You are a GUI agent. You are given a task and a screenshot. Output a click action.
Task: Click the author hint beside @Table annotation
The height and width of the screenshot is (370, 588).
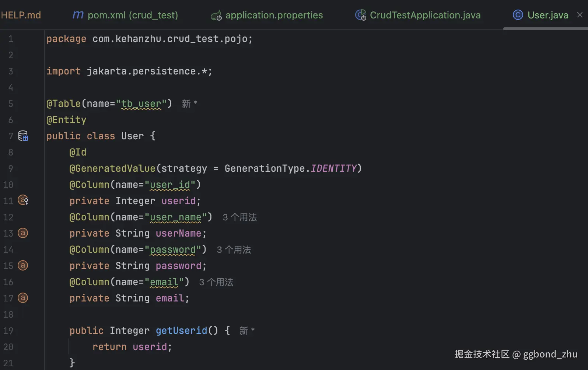point(189,104)
